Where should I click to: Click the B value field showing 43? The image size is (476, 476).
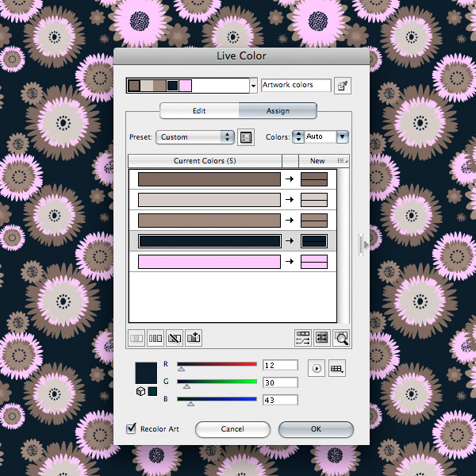pyautogui.click(x=280, y=400)
